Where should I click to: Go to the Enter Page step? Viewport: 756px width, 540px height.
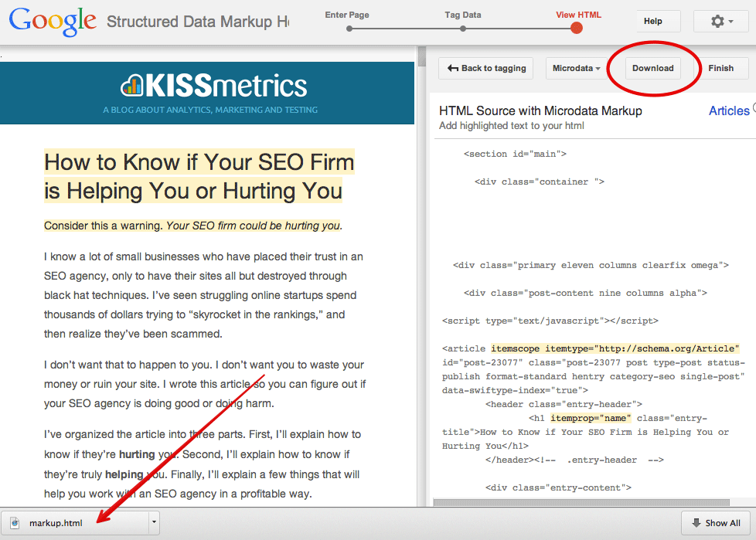pyautogui.click(x=347, y=15)
